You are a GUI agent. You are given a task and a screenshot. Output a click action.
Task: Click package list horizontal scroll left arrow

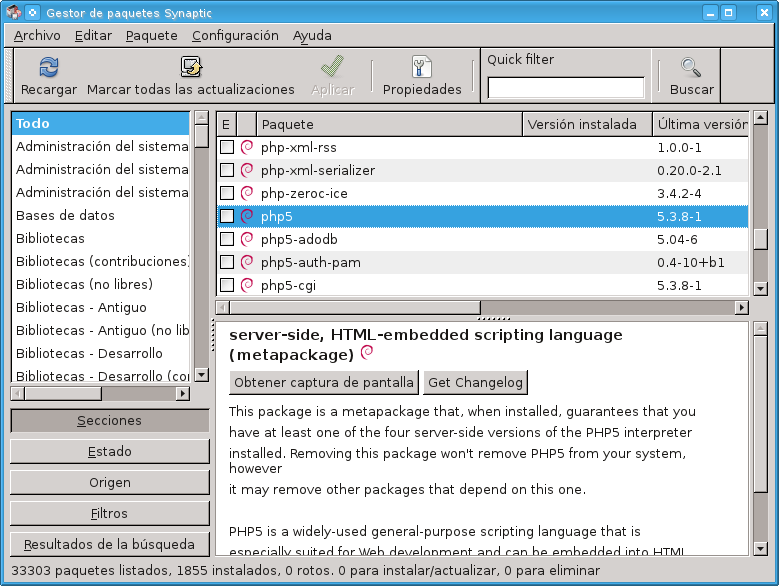(223, 307)
